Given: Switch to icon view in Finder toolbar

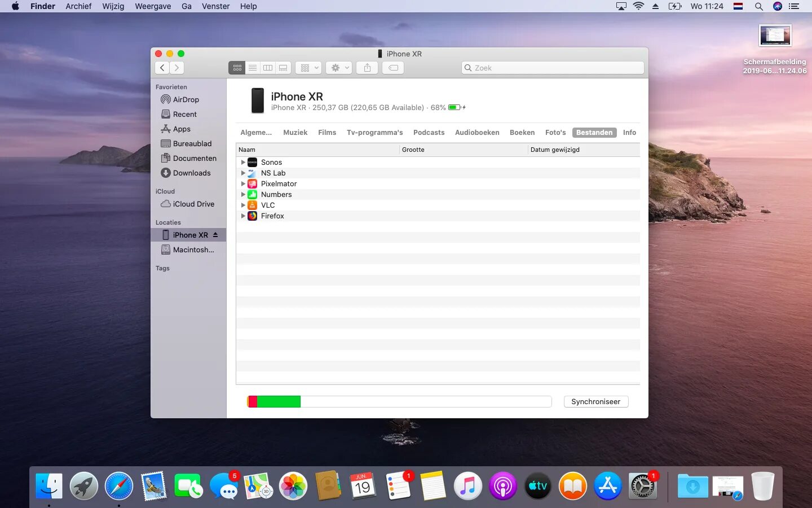Looking at the screenshot, I should (x=237, y=68).
